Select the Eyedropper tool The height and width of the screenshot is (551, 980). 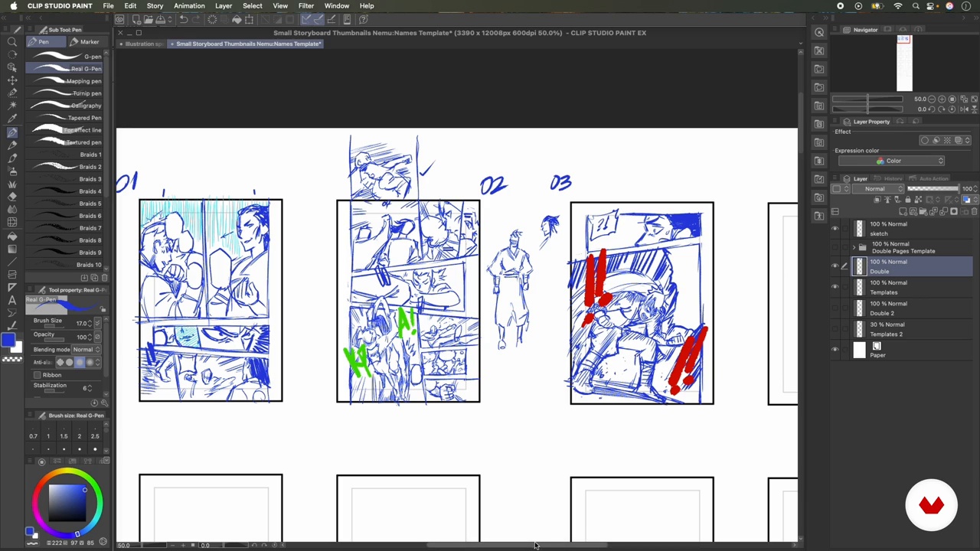(x=12, y=119)
